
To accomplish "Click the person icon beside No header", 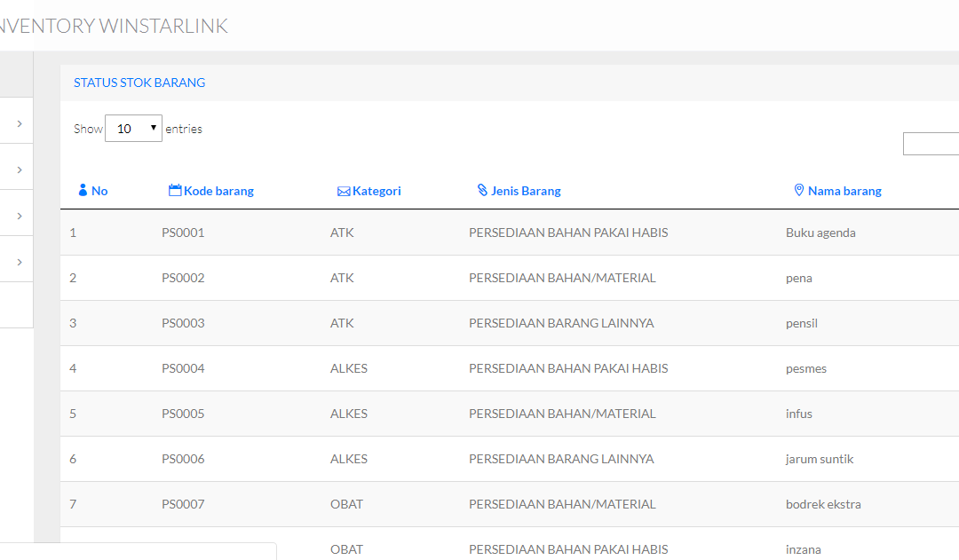I will 83,190.
